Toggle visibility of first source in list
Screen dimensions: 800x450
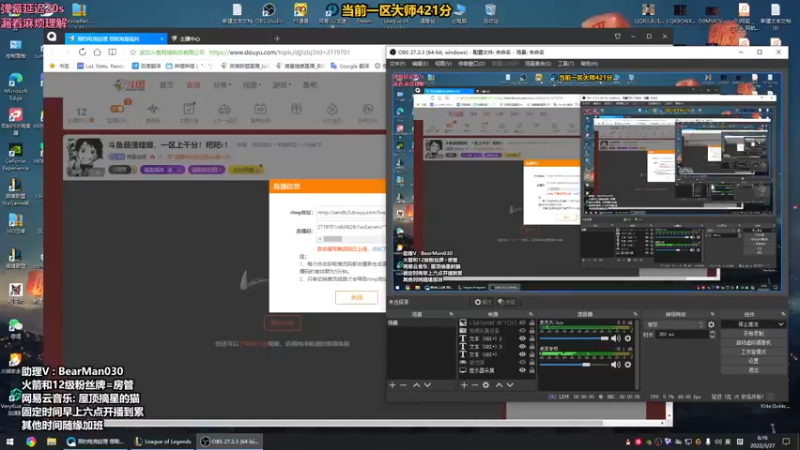[522, 323]
